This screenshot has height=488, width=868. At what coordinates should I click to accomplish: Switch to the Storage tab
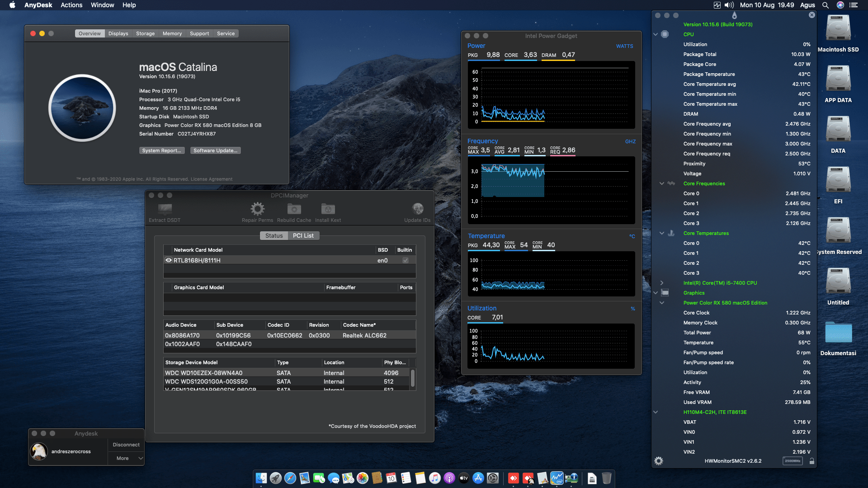point(145,33)
